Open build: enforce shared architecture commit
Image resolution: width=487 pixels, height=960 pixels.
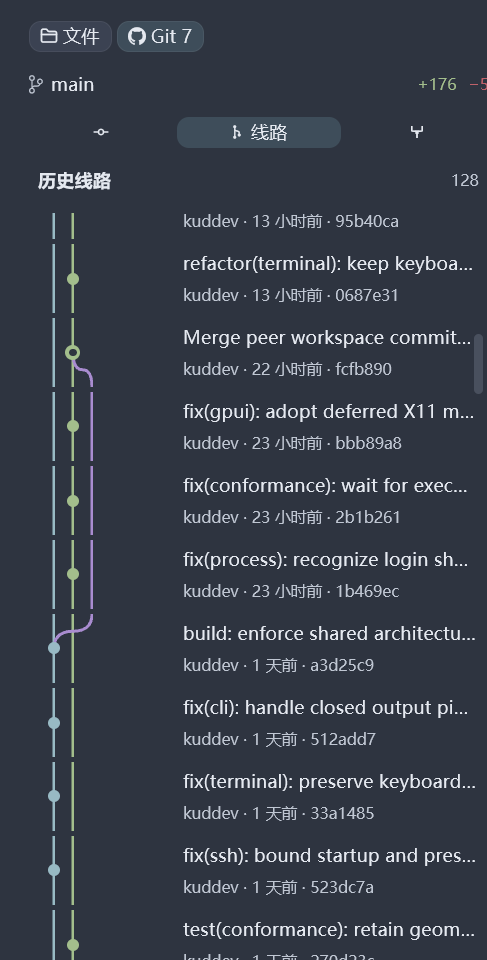[328, 649]
